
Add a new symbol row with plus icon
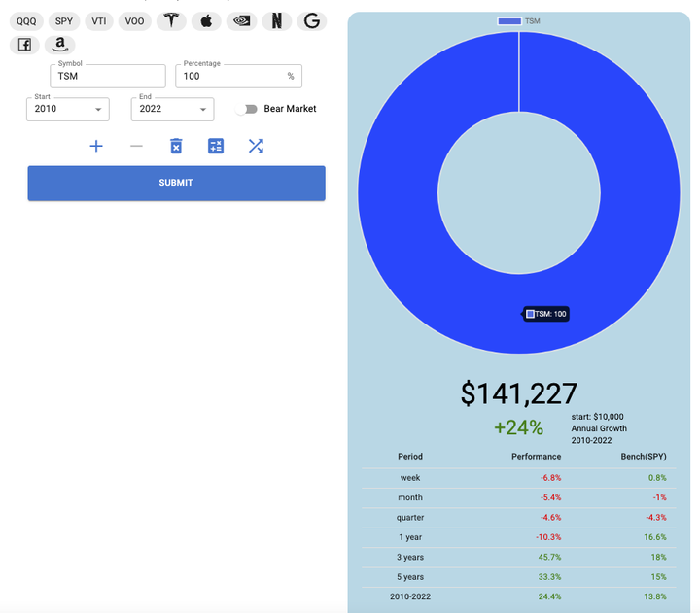(96, 146)
